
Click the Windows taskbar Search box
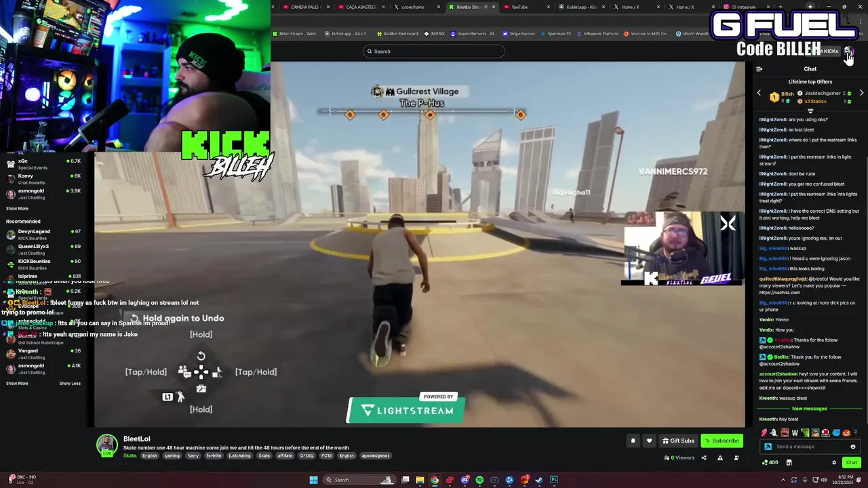coord(359,480)
